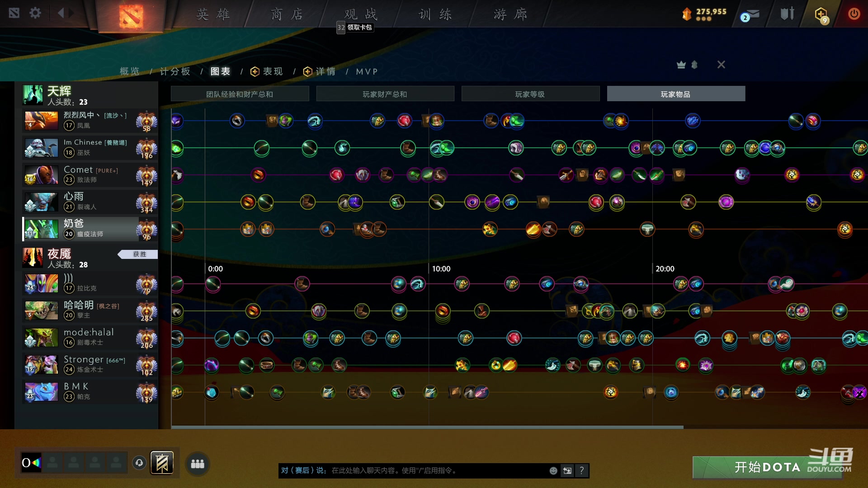This screenshot has height=488, width=868.
Task: Open the battle pass banner icon
Action: (162, 463)
